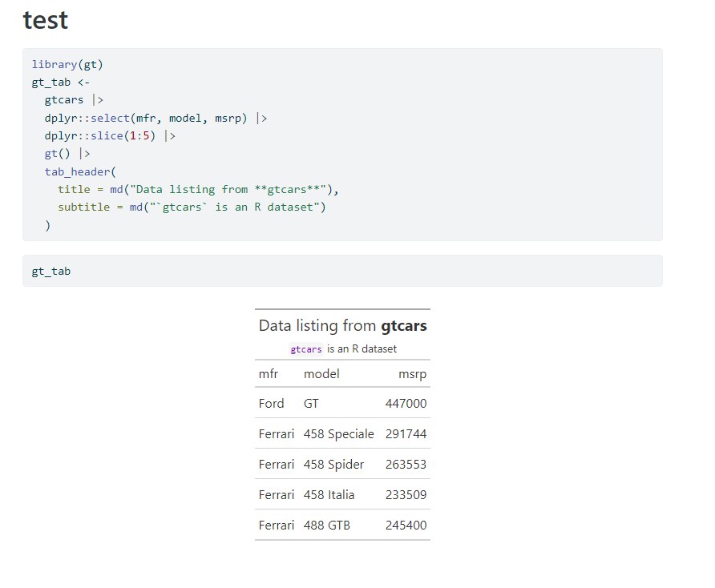Screen dimensions: 715x588
Task: Click the '245400' price cell
Action: (406, 526)
